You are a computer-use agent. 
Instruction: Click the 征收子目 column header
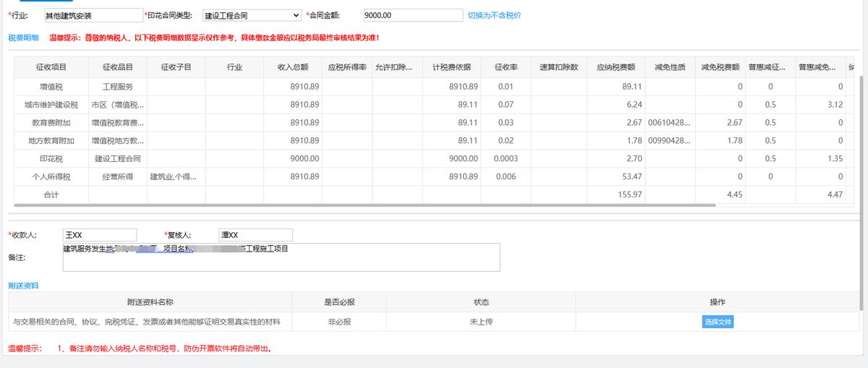[176, 67]
